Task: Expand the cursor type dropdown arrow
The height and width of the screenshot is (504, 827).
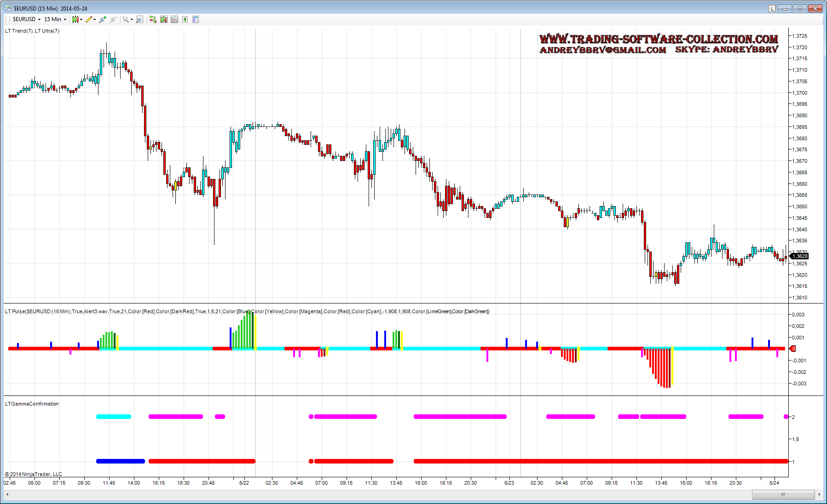Action: coord(132,19)
